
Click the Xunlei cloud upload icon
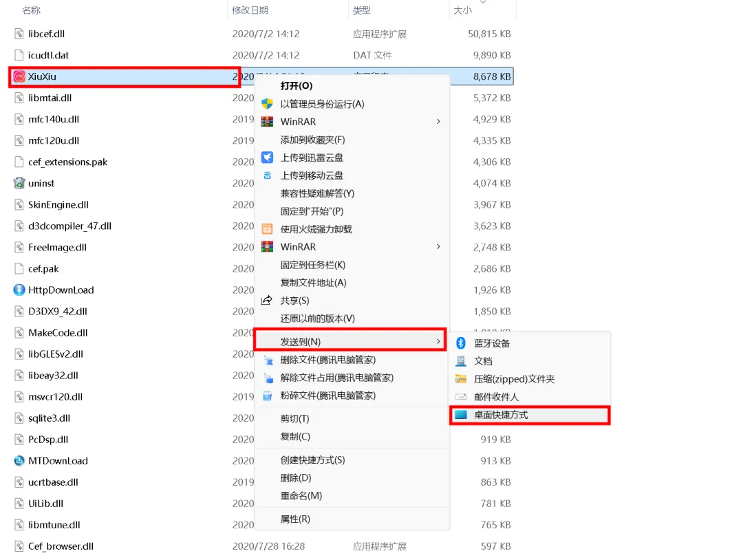point(267,158)
